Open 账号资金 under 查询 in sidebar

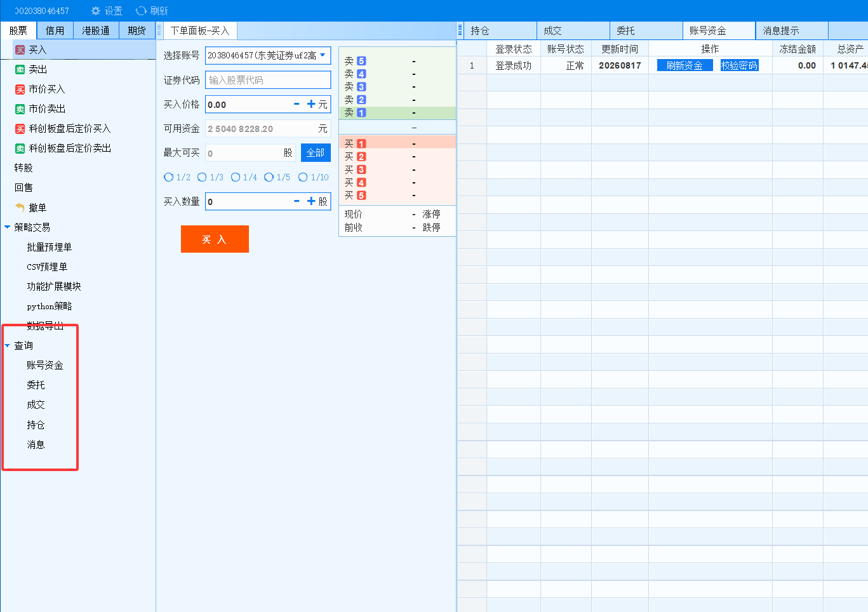[45, 366]
